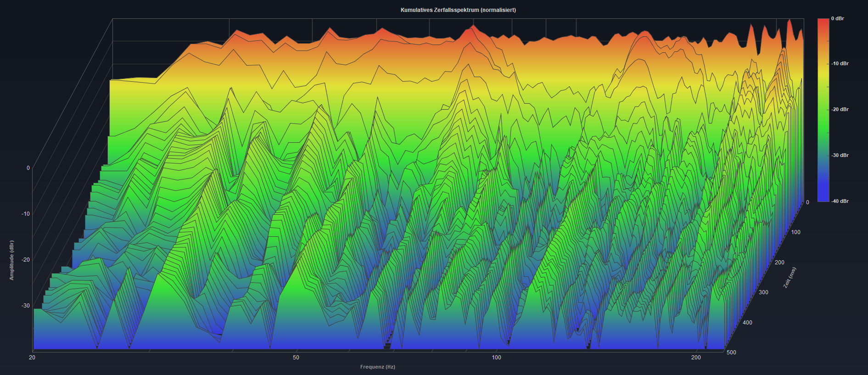Click the Amplitude (dBr) axis title
This screenshot has height=375, width=868.
[x=12, y=260]
